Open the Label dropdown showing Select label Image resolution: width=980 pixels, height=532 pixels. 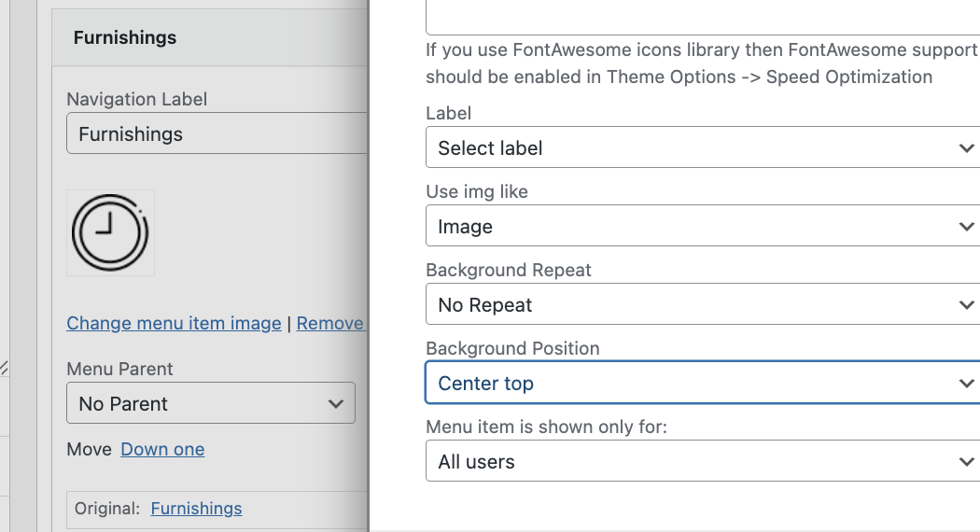click(702, 148)
